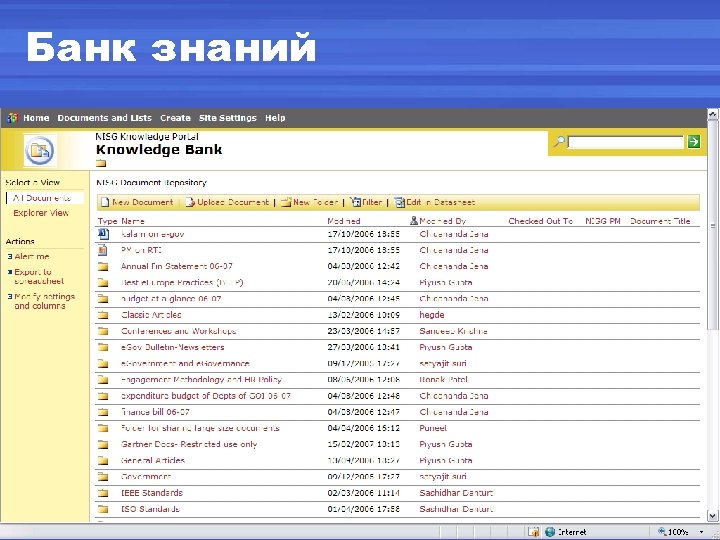This screenshot has height=540, width=720.
Task: Click folder icon of ISO Standards
Action: (x=103, y=509)
